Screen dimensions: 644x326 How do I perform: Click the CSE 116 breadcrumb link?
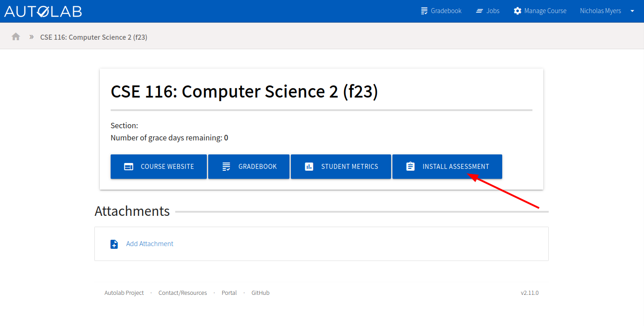93,37
